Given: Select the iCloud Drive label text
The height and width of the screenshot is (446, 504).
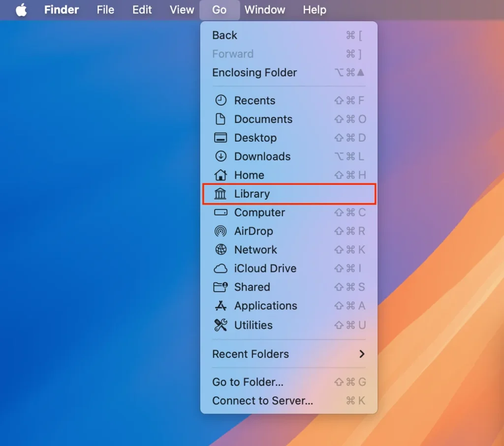Looking at the screenshot, I should [x=265, y=268].
